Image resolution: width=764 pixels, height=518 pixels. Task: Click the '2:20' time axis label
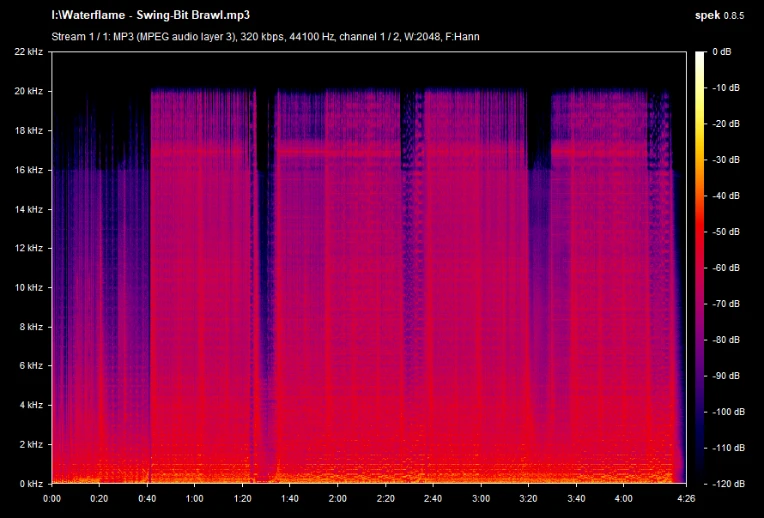(385, 499)
